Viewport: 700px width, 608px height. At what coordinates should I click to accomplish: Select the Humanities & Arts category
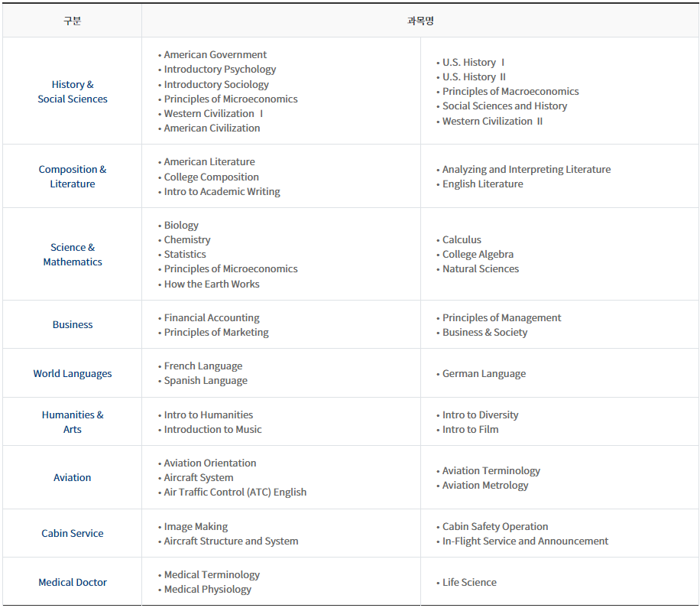tap(73, 422)
